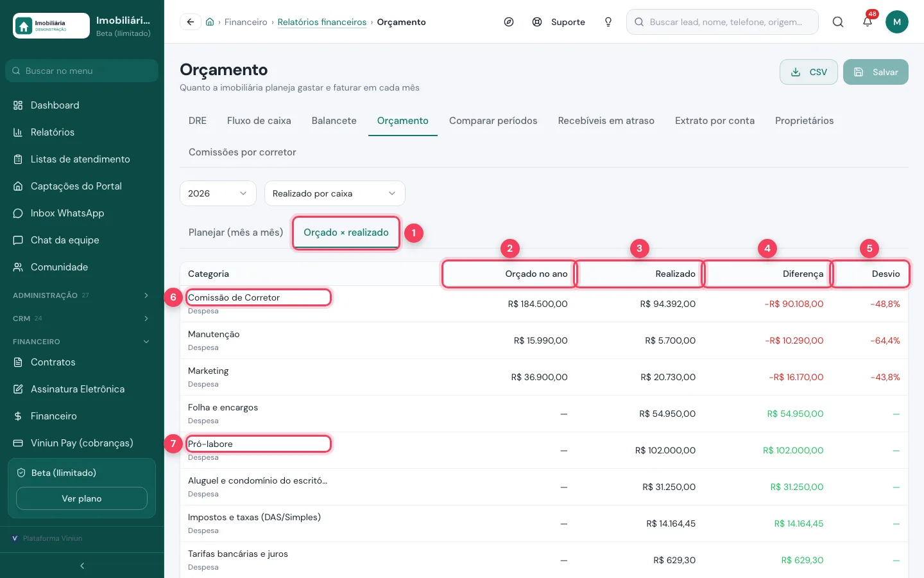Open Inbox WhatsApp in sidebar
The image size is (924, 578).
click(82, 213)
